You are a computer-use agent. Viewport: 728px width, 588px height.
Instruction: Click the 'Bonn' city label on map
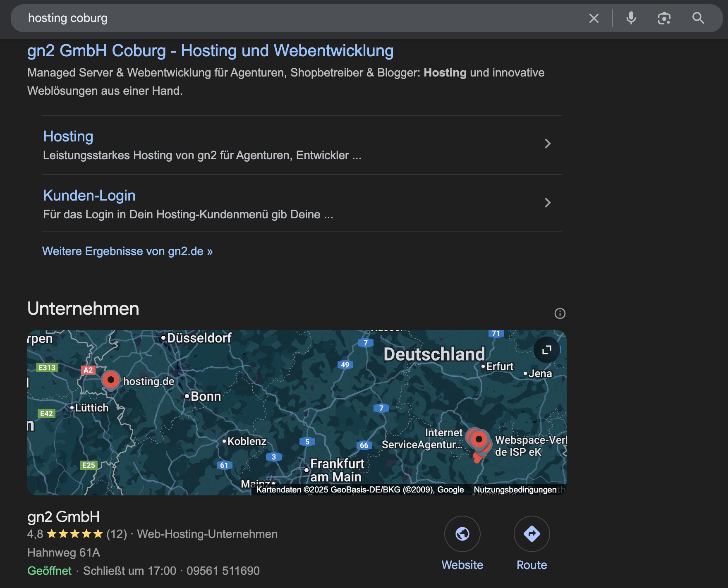(206, 396)
